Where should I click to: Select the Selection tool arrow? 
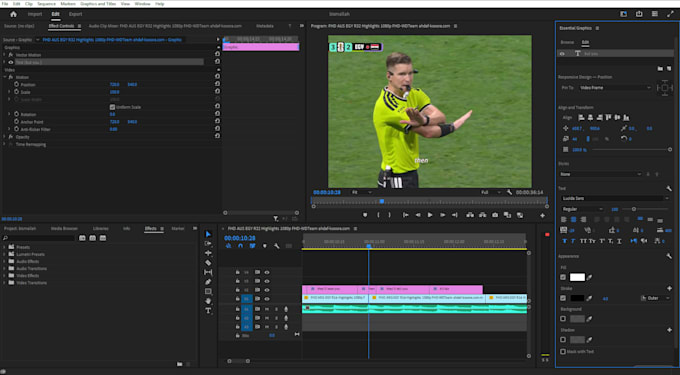point(208,234)
